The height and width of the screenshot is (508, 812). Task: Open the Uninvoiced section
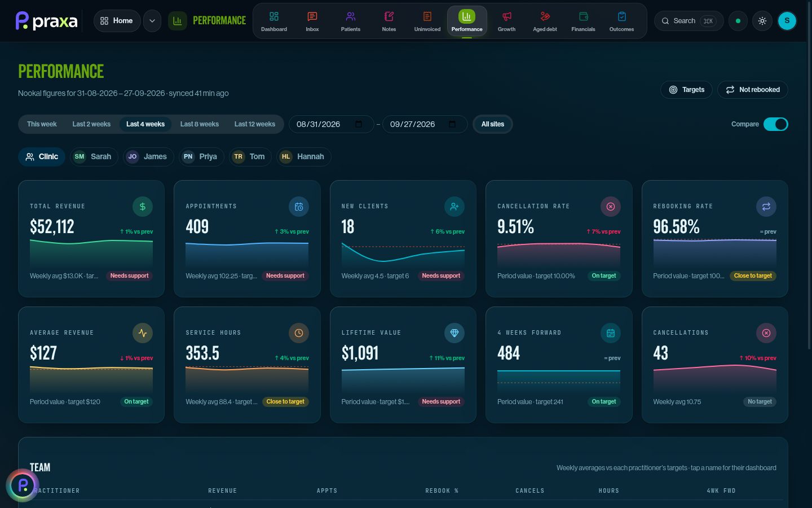tap(427, 21)
